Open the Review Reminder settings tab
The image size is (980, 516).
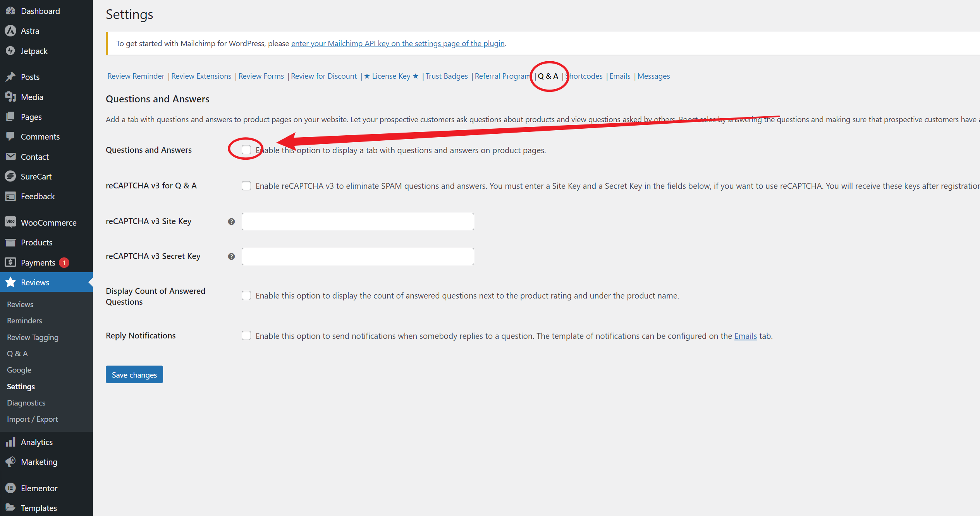coord(136,76)
